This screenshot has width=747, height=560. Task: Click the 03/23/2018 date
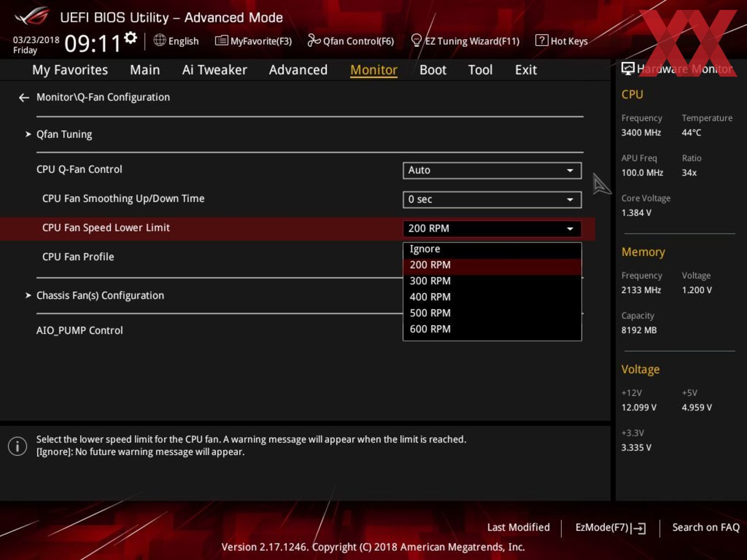[36, 40]
